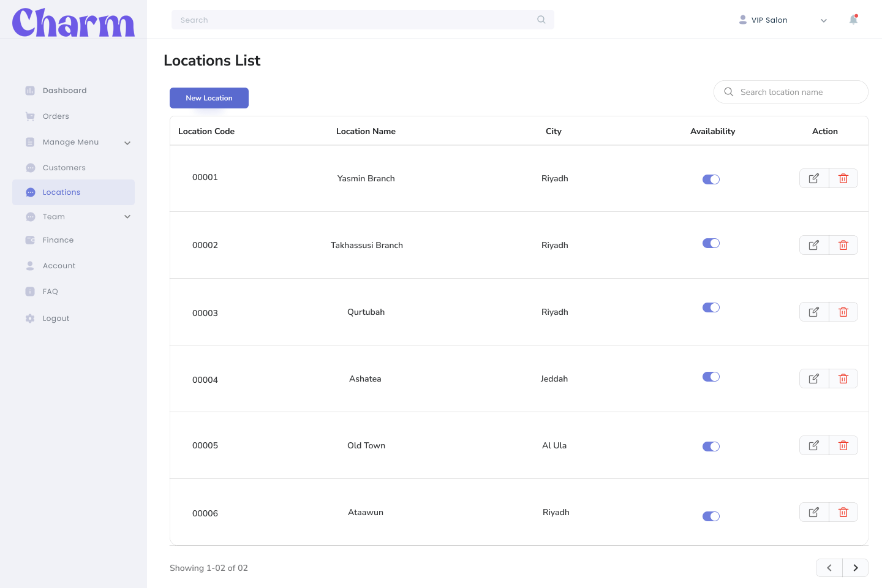Click the Jeddah city cell
The width and height of the screenshot is (882, 588).
554,379
